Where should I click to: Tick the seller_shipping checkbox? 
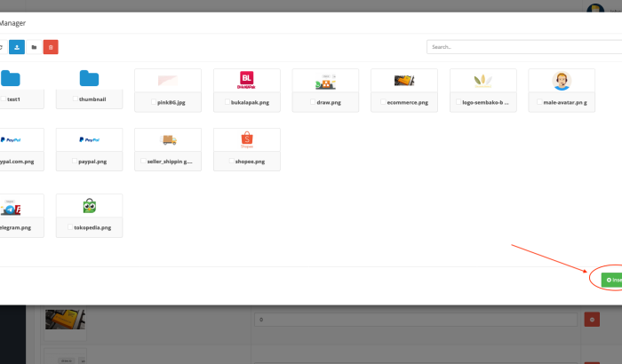coord(143,161)
